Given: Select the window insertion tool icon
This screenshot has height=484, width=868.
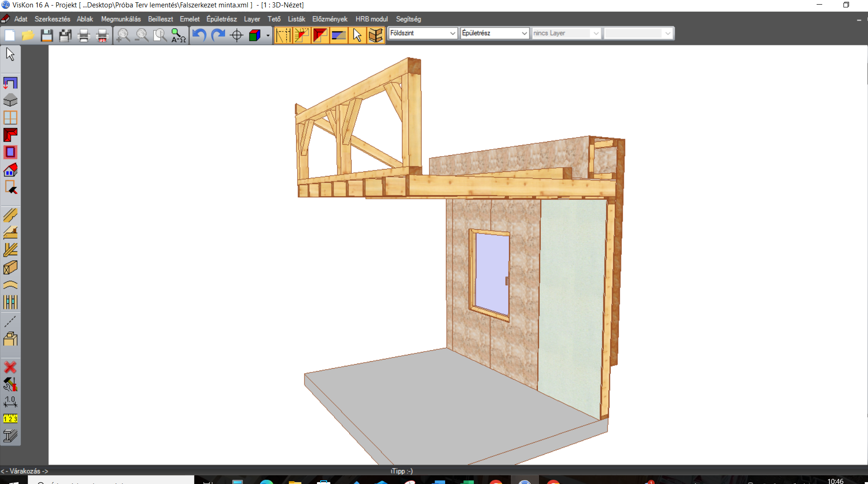Looking at the screenshot, I should tap(10, 118).
